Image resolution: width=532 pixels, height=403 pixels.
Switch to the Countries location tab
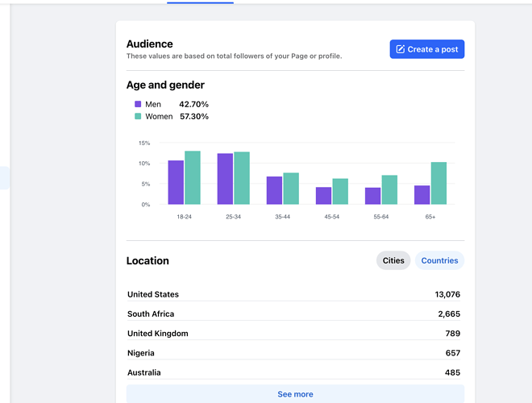click(x=439, y=260)
